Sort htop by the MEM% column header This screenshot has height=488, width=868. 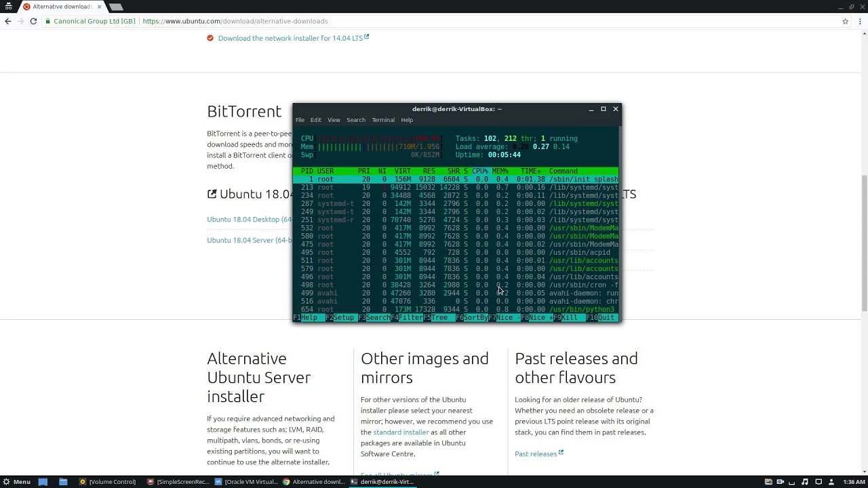click(x=500, y=171)
